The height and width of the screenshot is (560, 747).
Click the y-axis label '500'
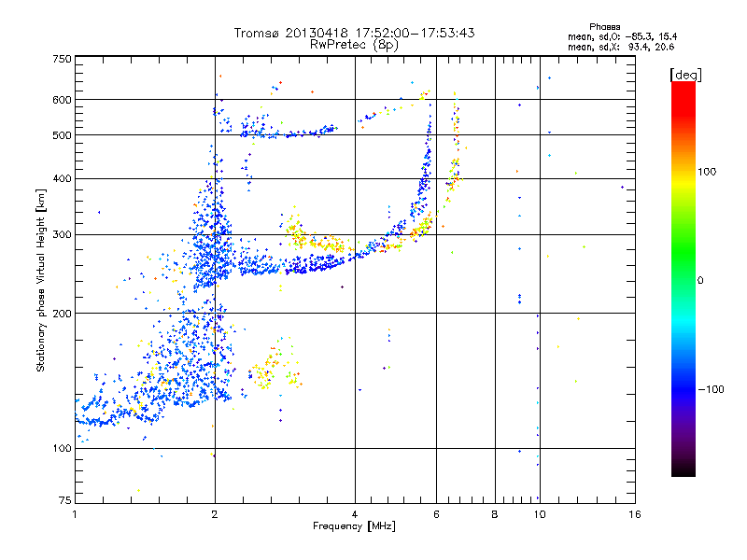62,135
